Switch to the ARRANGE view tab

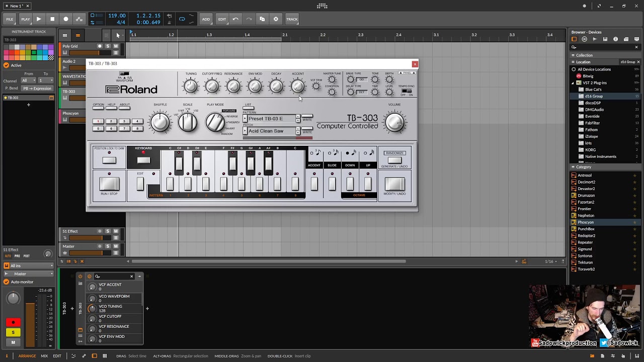(x=27, y=356)
